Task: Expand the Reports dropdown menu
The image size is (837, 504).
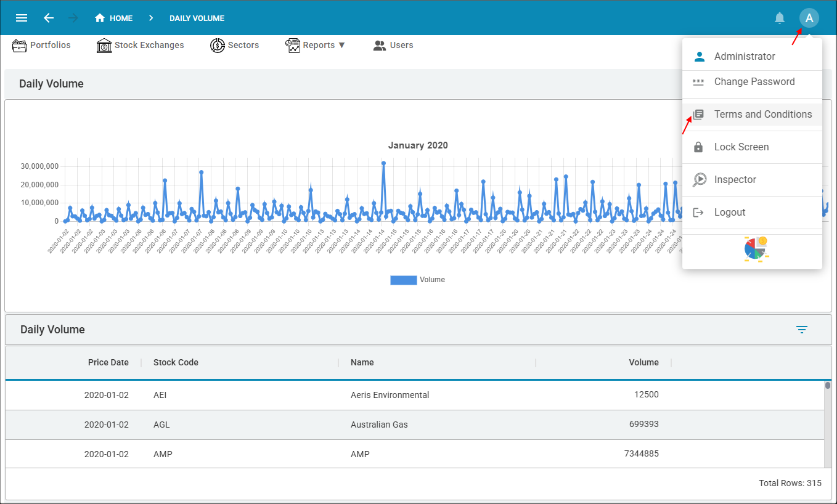Action: 316,45
